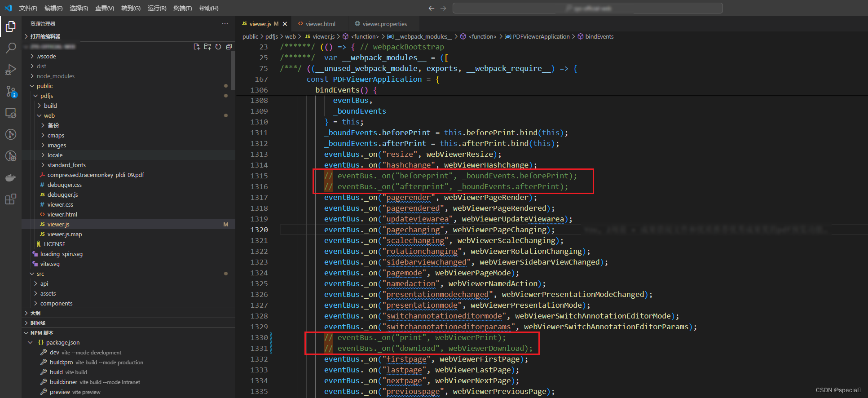868x398 pixels.
Task: Open the Explorer view in activity bar
Action: click(x=11, y=27)
